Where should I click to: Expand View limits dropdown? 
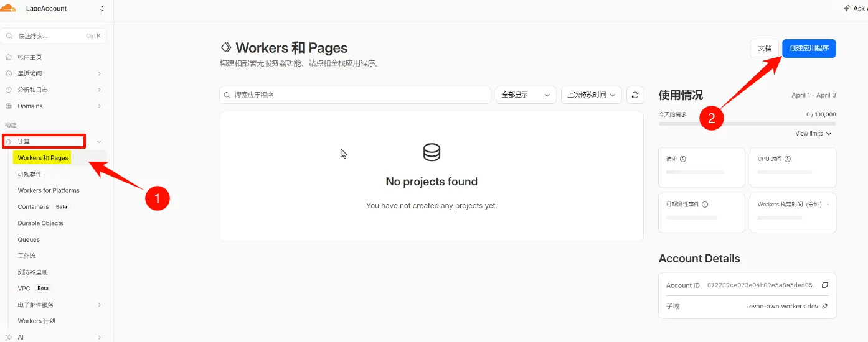(813, 134)
